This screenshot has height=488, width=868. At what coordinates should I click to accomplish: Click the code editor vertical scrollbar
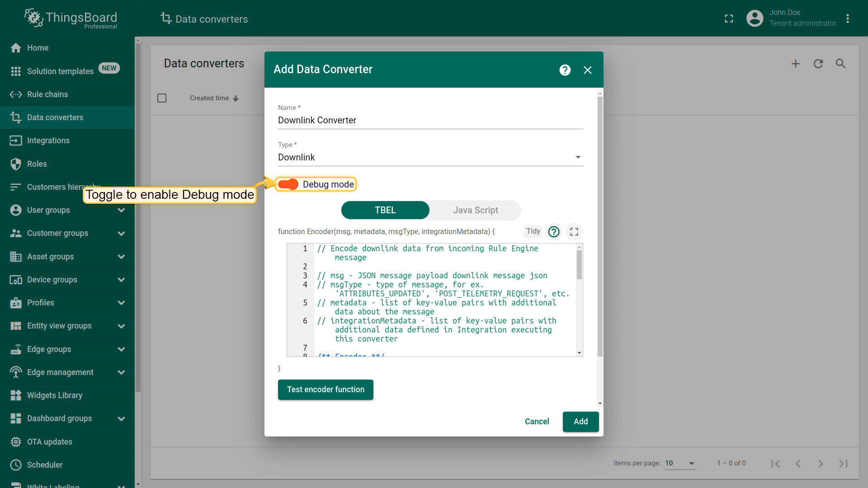tap(579, 265)
